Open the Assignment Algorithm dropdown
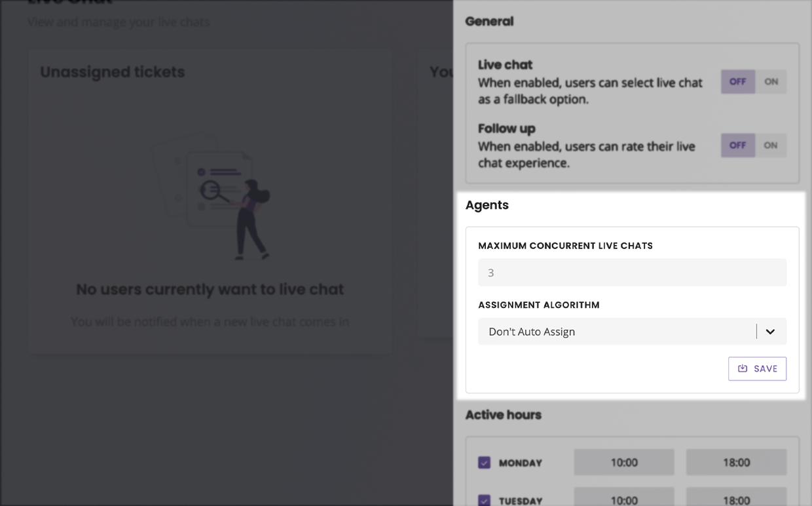812x506 pixels. 632,332
